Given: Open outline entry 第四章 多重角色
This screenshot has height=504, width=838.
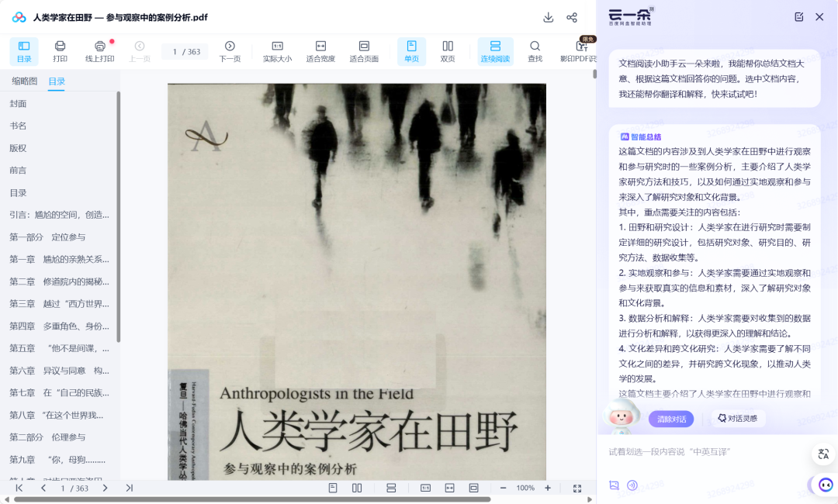Looking at the screenshot, I should (59, 326).
